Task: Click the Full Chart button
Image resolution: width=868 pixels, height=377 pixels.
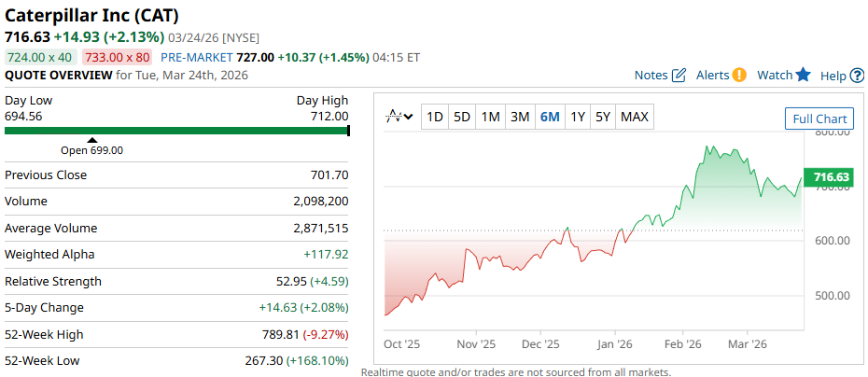Action: coord(819,119)
